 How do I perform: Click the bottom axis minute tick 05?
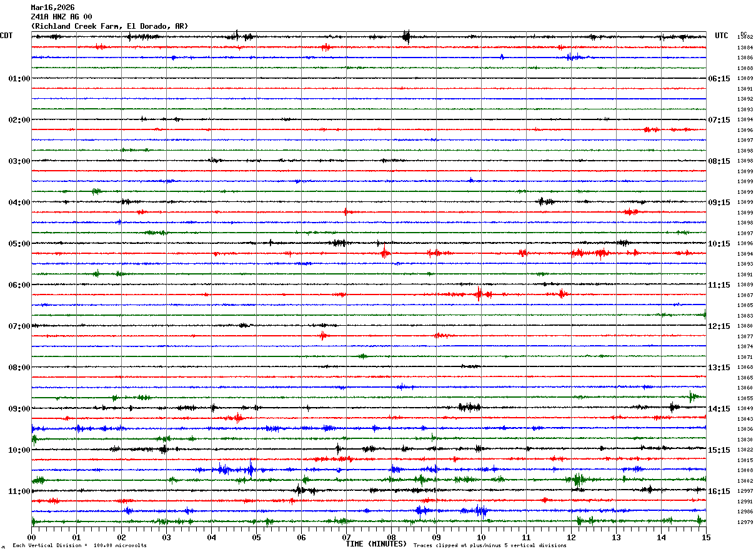(x=256, y=537)
